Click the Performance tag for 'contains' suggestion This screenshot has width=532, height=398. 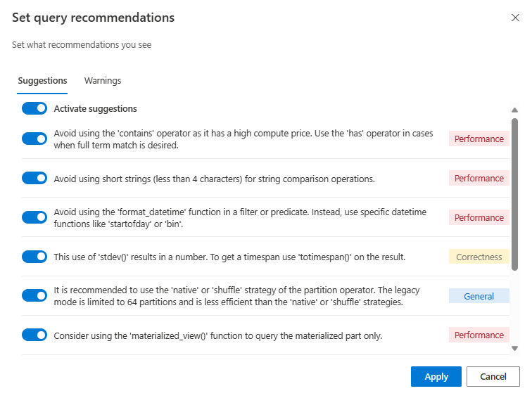click(479, 139)
